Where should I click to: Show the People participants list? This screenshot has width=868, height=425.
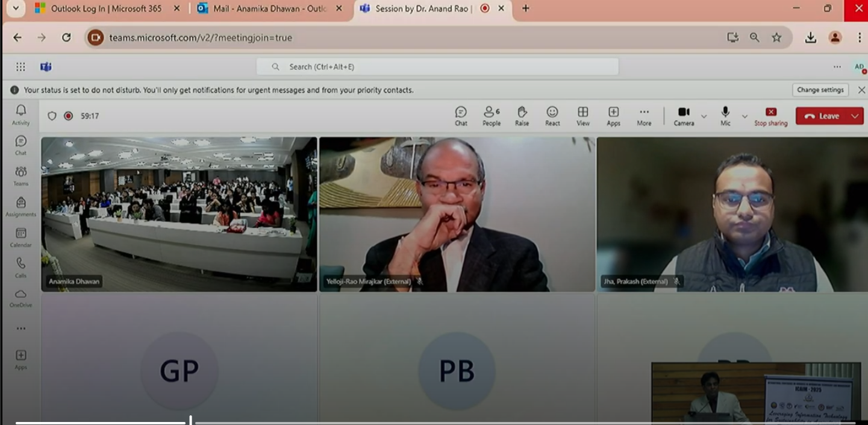point(491,116)
